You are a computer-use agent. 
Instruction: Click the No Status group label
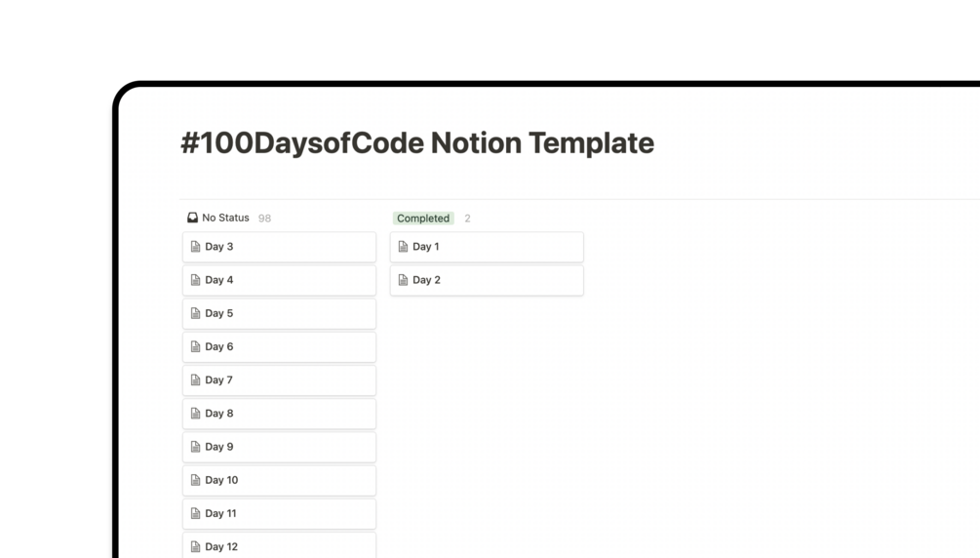pyautogui.click(x=225, y=218)
